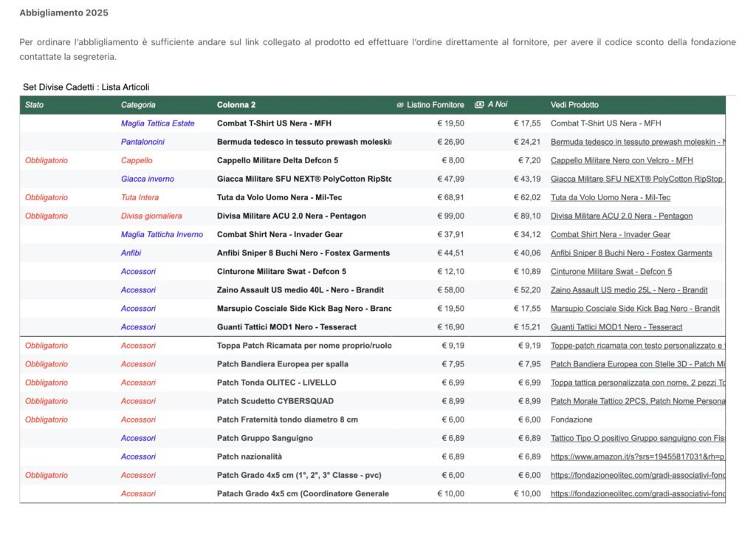This screenshot has height=534, width=756.
Task: Click the Categoria column header
Action: 138,105
